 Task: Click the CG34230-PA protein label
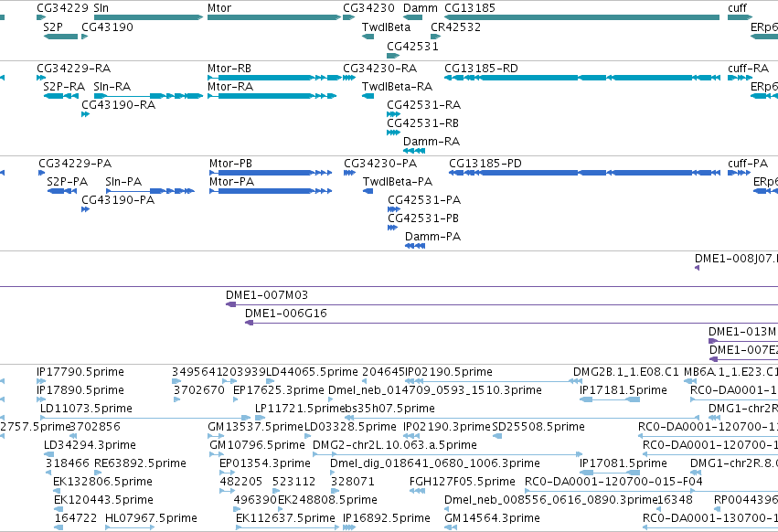pyautogui.click(x=380, y=164)
